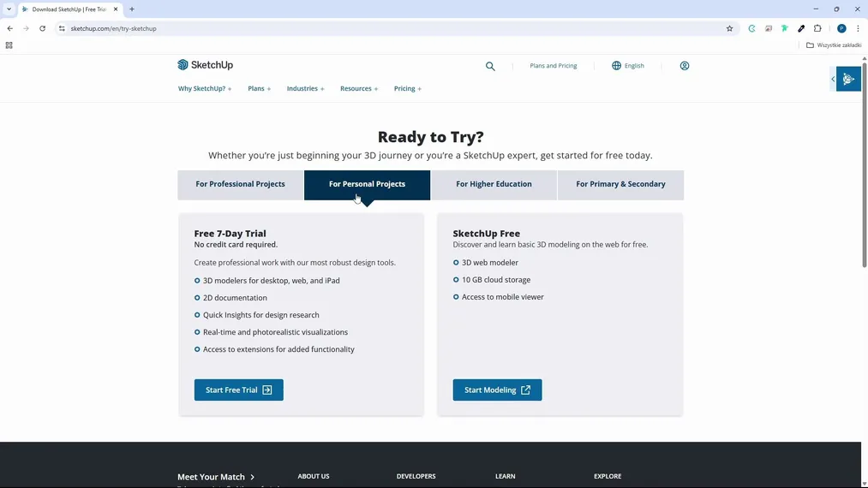Click the Start Free Trial button
The height and width of the screenshot is (488, 868).
coord(238,390)
